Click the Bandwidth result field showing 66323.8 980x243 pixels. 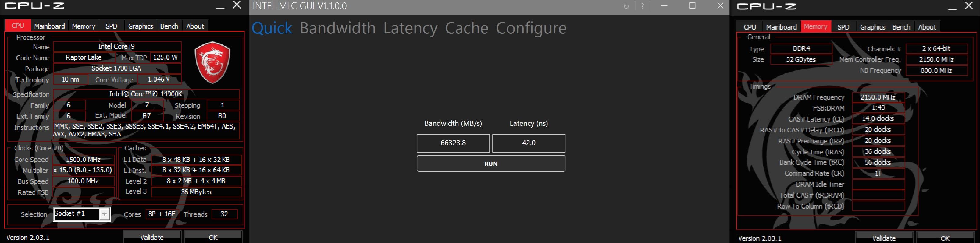click(x=453, y=143)
